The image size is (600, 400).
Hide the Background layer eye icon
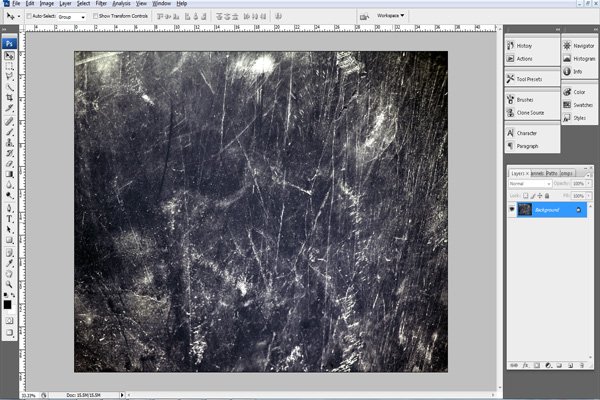point(512,209)
